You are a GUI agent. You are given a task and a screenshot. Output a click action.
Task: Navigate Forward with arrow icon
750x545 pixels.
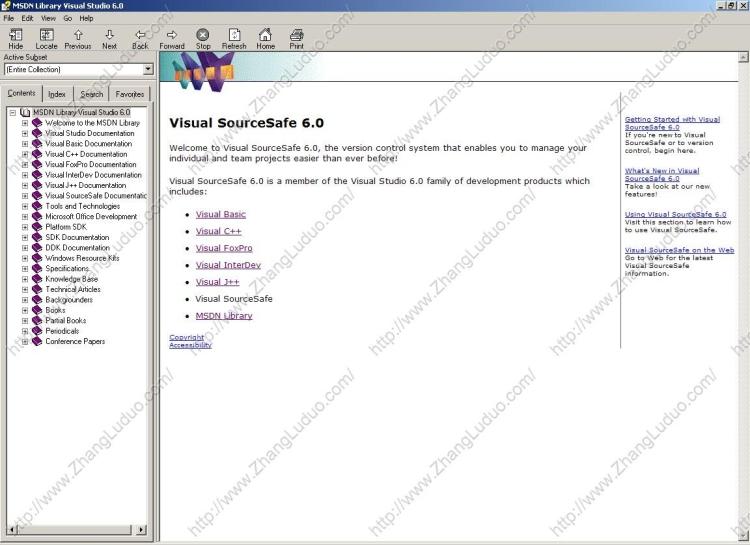[172, 35]
